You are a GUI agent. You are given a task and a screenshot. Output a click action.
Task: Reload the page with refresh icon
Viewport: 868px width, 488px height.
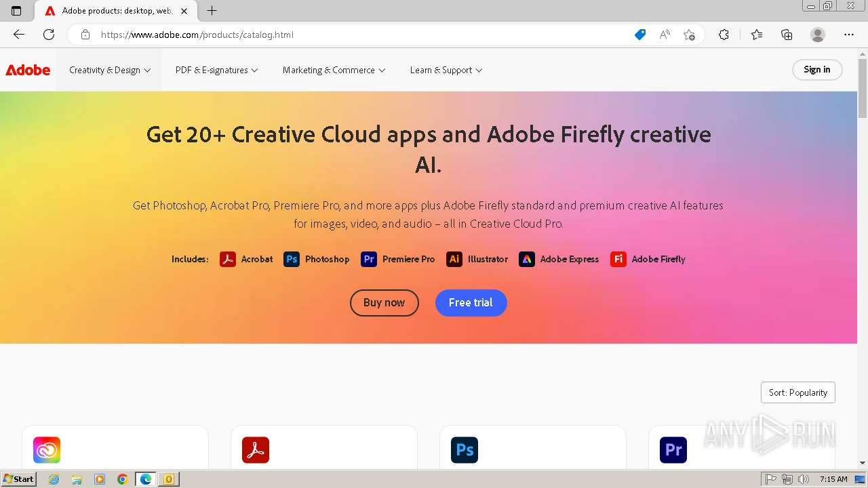click(x=49, y=35)
